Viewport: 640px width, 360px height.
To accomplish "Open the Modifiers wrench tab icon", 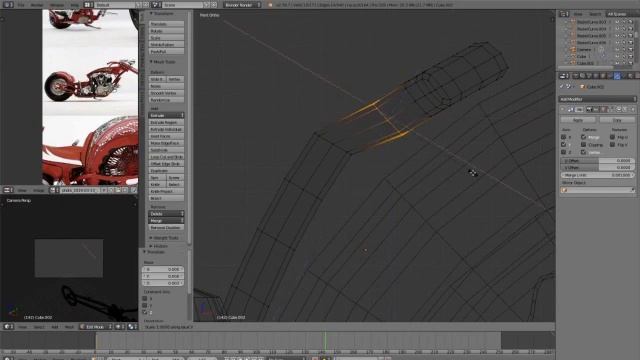I will 617,76.
